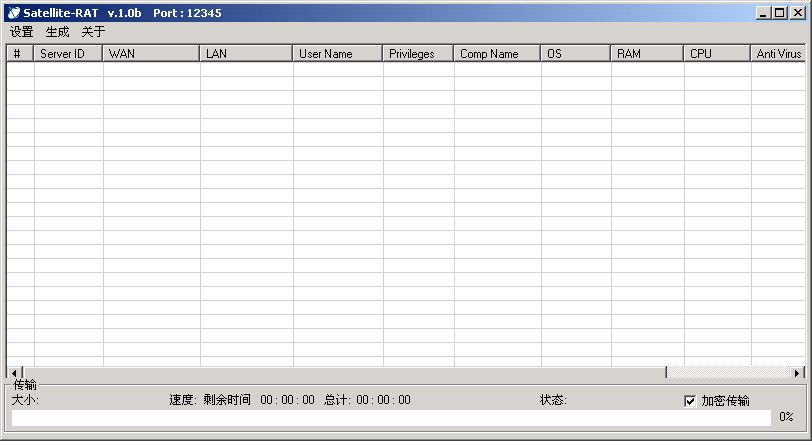812x441 pixels.
Task: Sort the list by OS column
Action: pyautogui.click(x=575, y=54)
